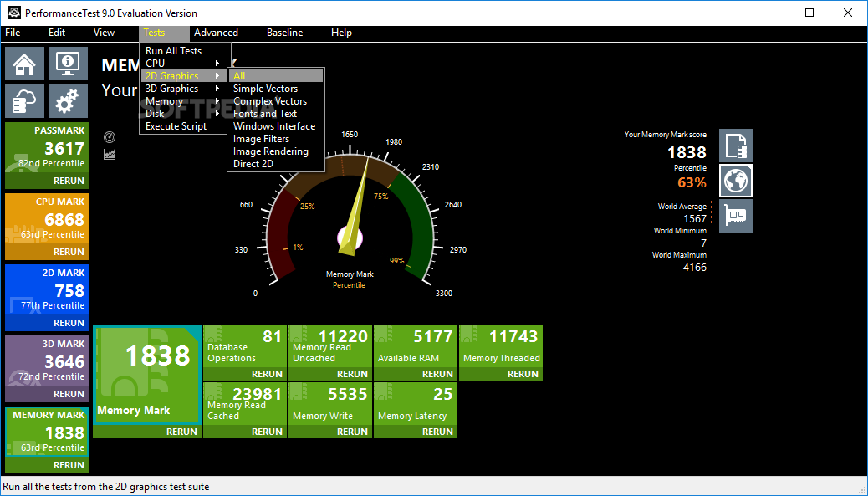Switch to the gauge view icon
The height and width of the screenshot is (496, 868).
110,137
